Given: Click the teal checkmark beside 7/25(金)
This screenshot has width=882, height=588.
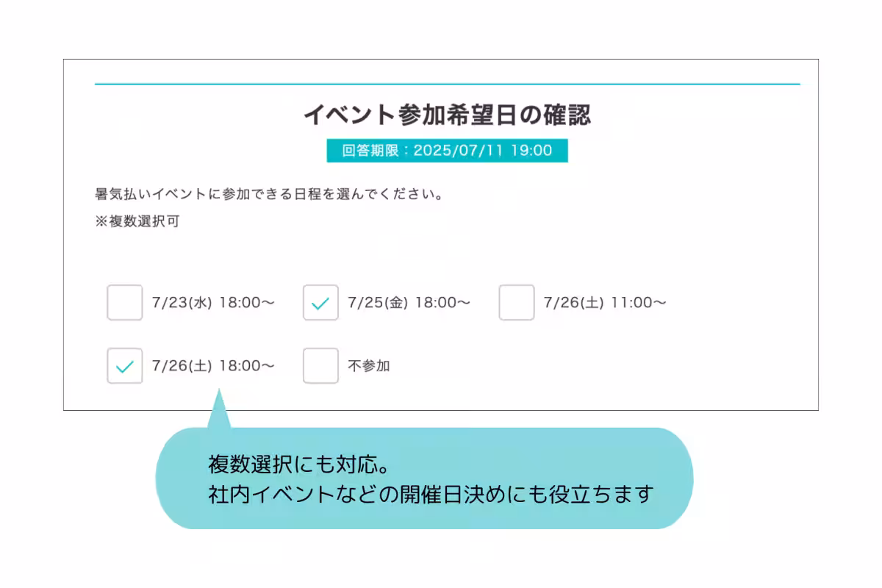Looking at the screenshot, I should pyautogui.click(x=320, y=304).
